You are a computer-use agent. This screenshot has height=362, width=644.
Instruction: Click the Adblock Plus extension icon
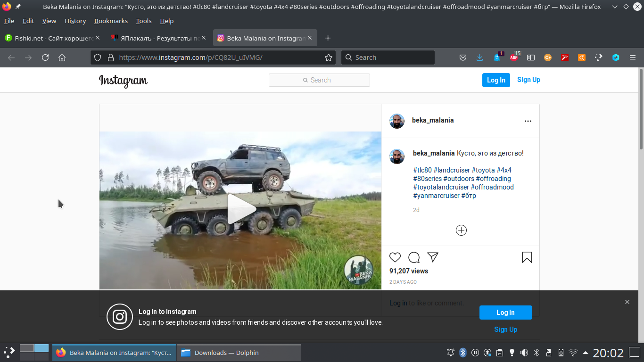(x=514, y=58)
